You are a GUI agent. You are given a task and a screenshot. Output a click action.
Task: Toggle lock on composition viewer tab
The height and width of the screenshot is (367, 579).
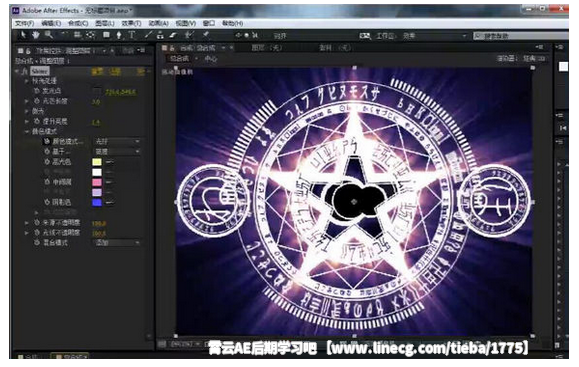pyautogui.click(x=172, y=48)
